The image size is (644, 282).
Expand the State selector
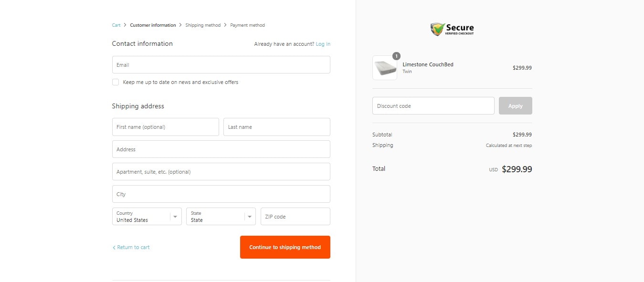[221, 217]
